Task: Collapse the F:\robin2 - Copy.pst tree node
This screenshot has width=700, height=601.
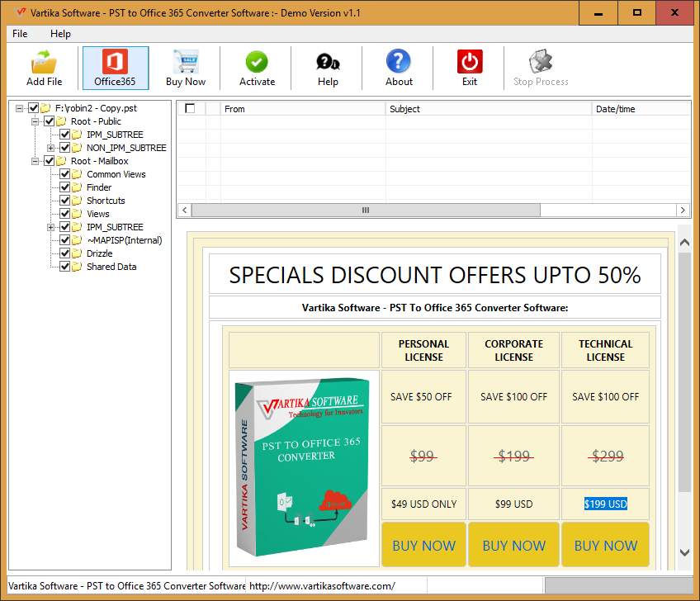Action: coord(19,108)
